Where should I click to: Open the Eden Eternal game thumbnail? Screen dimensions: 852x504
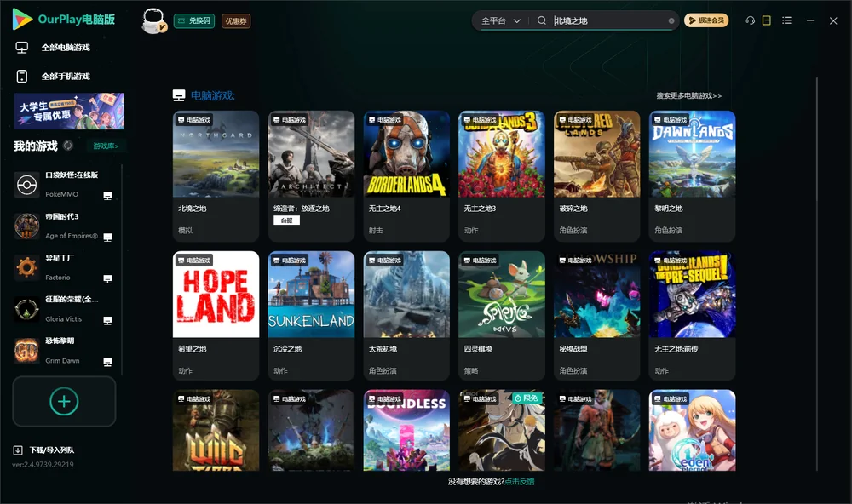[x=692, y=430]
